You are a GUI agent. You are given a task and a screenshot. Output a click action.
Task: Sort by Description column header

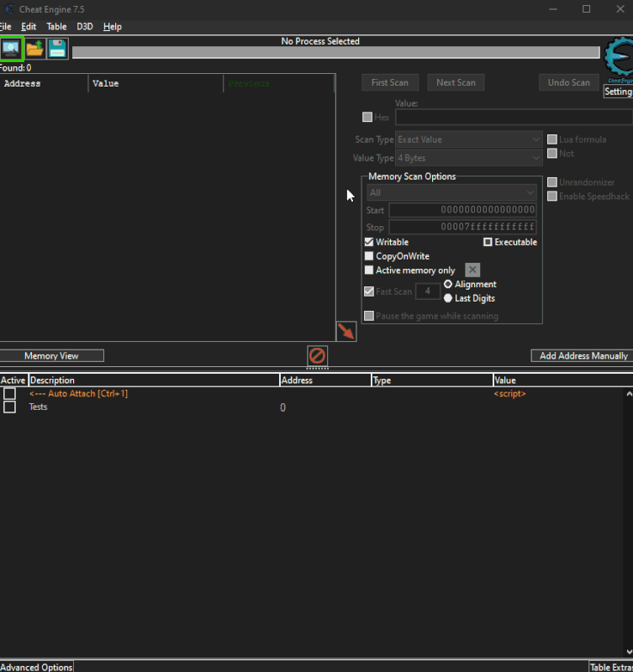click(154, 381)
